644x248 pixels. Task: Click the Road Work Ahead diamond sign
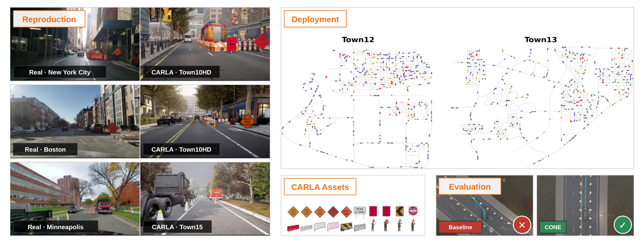(x=293, y=212)
